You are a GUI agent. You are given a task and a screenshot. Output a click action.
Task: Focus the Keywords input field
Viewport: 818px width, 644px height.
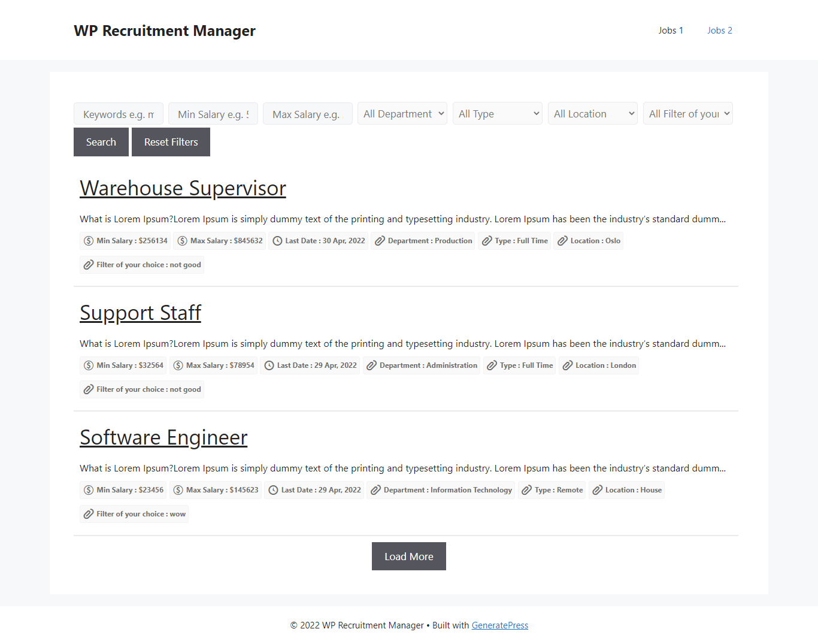[x=119, y=113]
